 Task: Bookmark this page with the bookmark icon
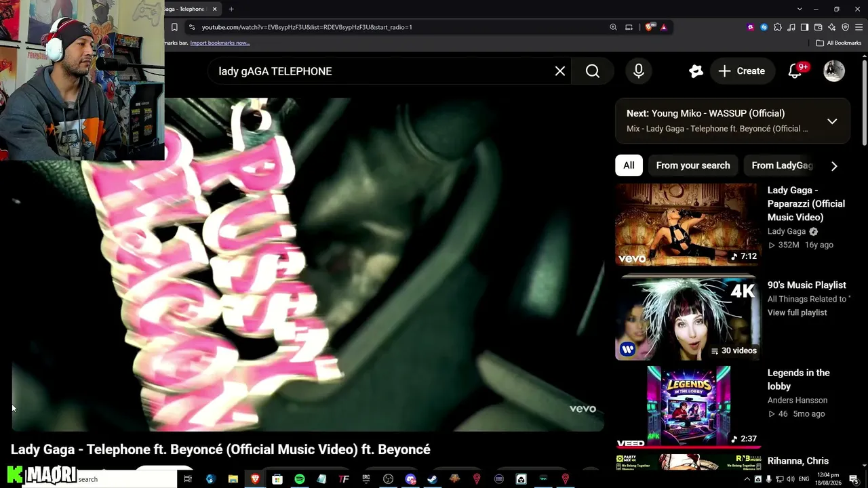[174, 27]
